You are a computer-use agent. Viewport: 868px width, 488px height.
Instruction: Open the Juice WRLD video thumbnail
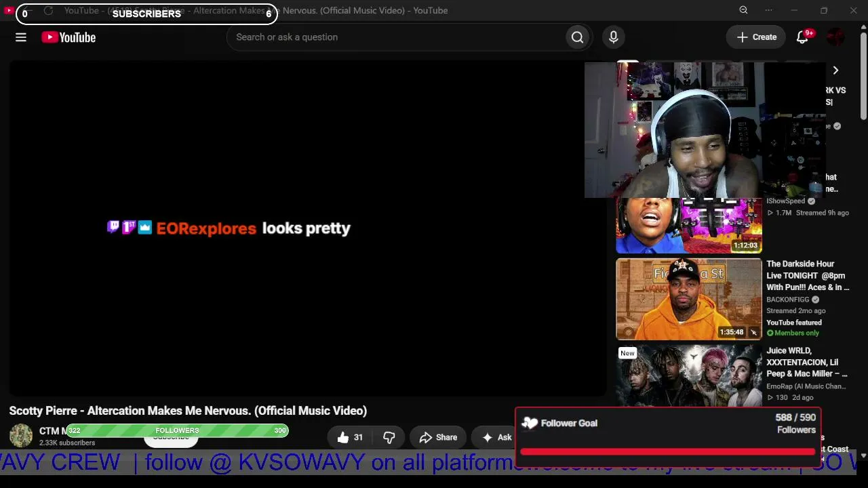(689, 375)
